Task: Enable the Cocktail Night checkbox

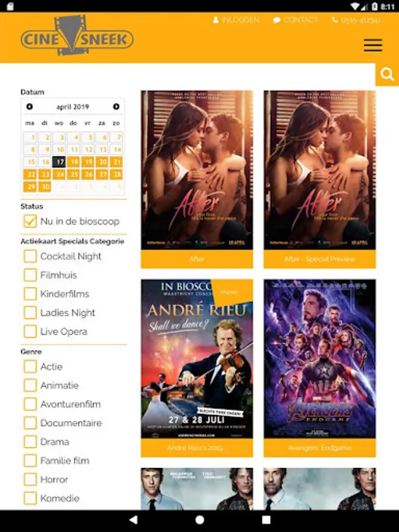Action: (x=30, y=256)
